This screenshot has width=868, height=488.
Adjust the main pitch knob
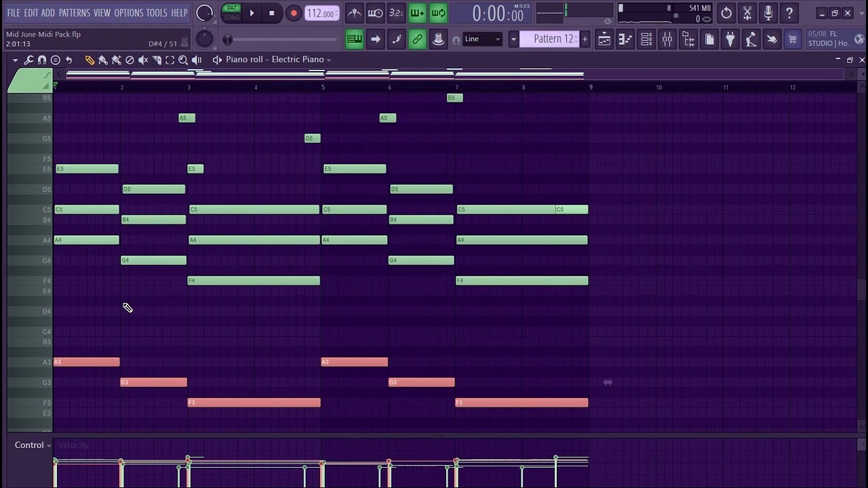tap(204, 39)
